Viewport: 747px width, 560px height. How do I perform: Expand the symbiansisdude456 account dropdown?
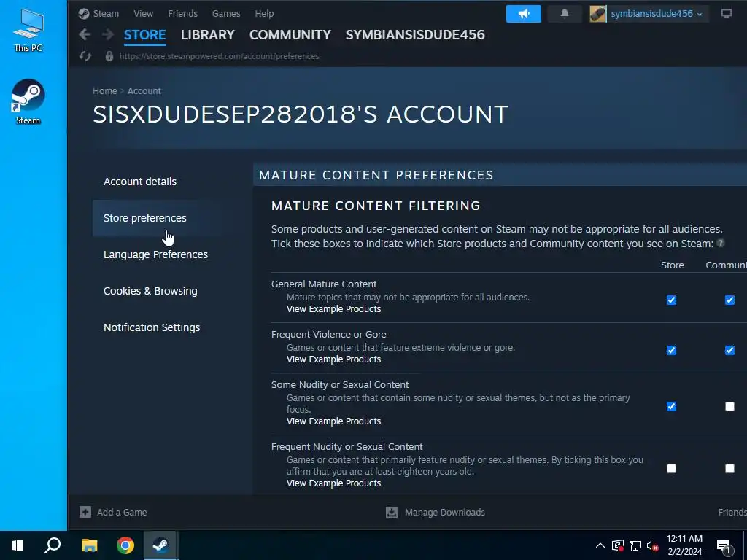657,14
